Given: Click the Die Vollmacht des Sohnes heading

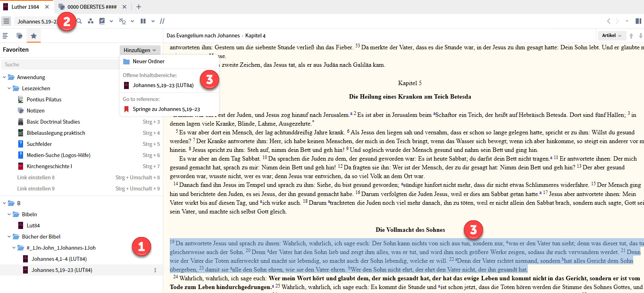Looking at the screenshot, I should tap(410, 230).
